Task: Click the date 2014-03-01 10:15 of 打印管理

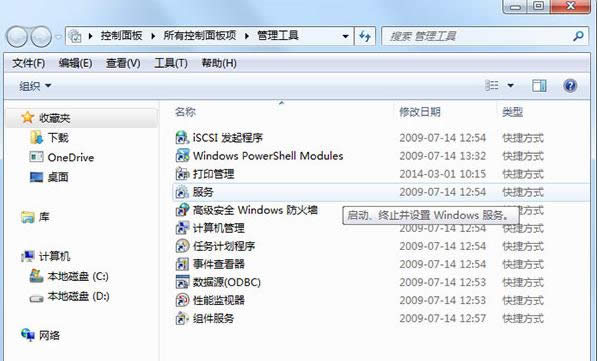Action: tap(442, 174)
